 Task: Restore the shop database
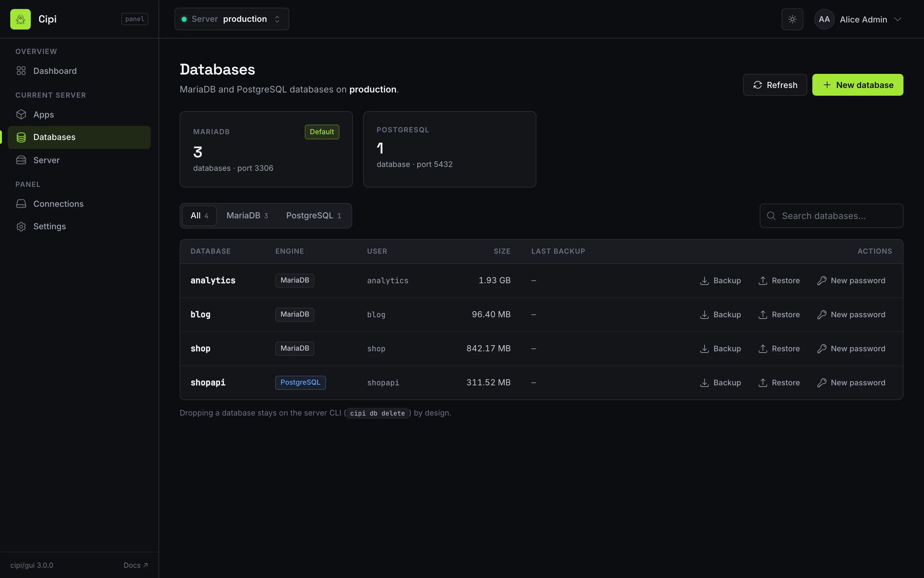(779, 349)
